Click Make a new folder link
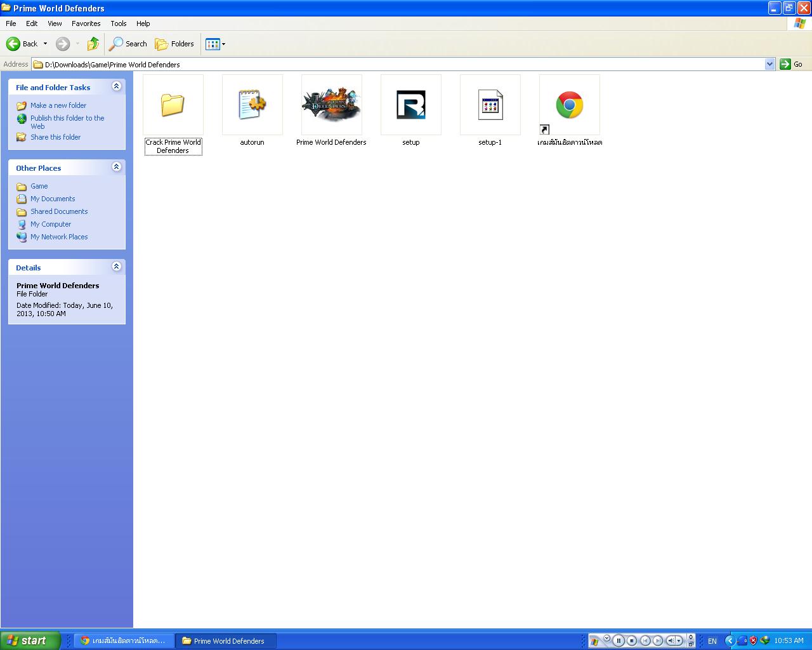Screen dimensions: 812x650 (x=58, y=105)
